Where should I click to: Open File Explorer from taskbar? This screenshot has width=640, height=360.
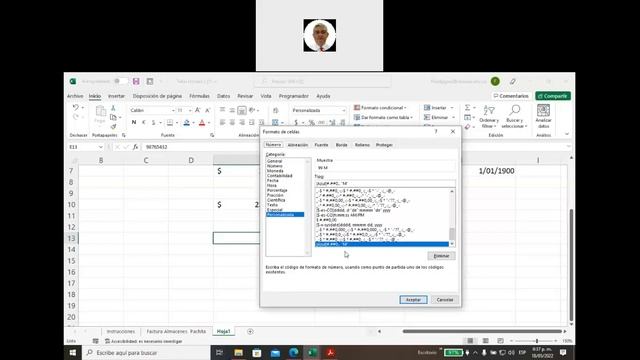[239, 353]
